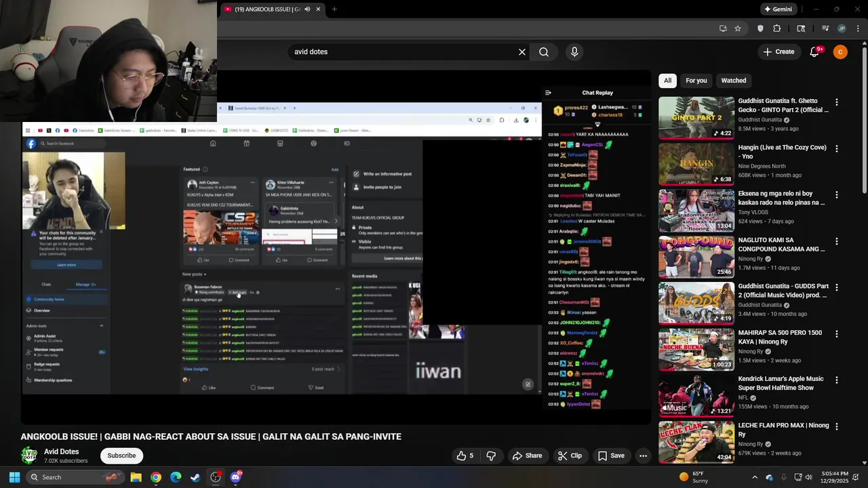This screenshot has width=868, height=488.
Task: Select the All filter chip
Action: coord(667,81)
